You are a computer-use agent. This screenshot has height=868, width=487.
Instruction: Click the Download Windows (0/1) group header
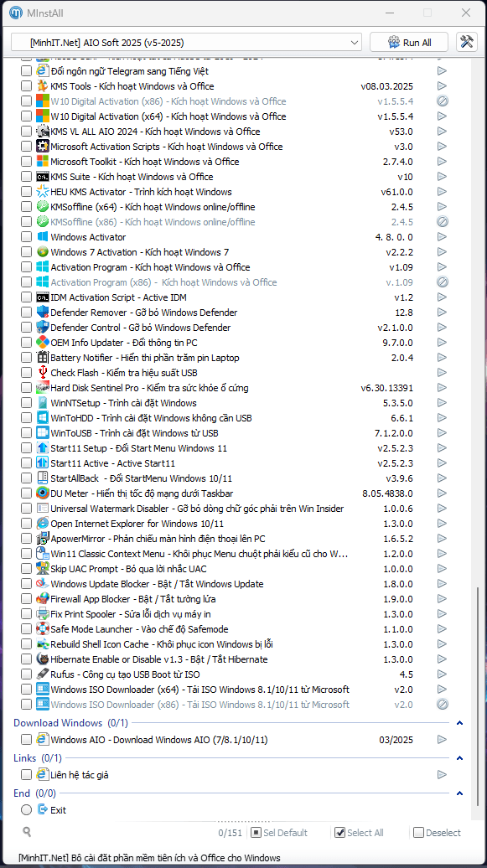71,723
